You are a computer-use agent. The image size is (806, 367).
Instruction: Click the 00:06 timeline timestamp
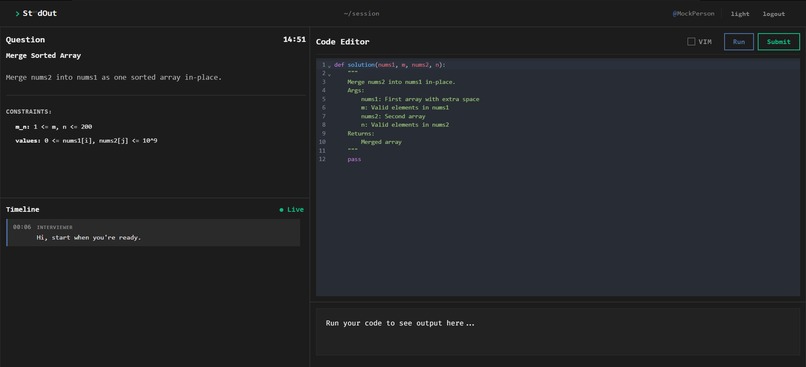[x=22, y=227]
